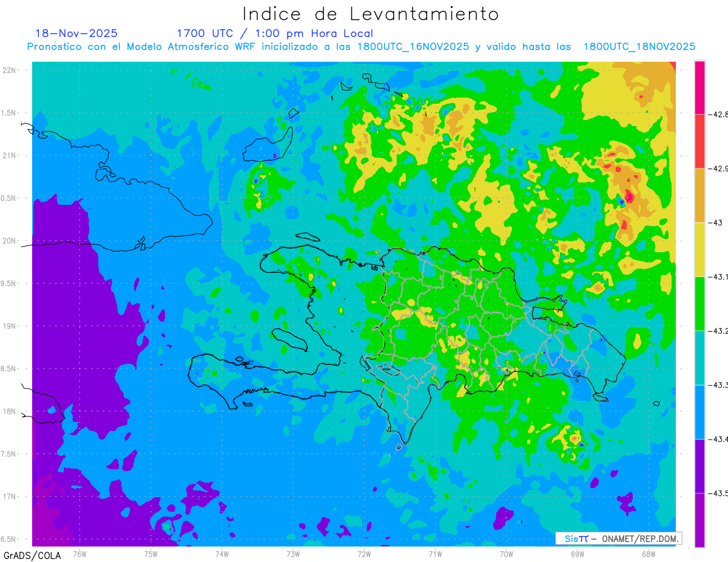Click the "17N" latitude label
Viewport: 728px width, 562px height.
(x=9, y=497)
